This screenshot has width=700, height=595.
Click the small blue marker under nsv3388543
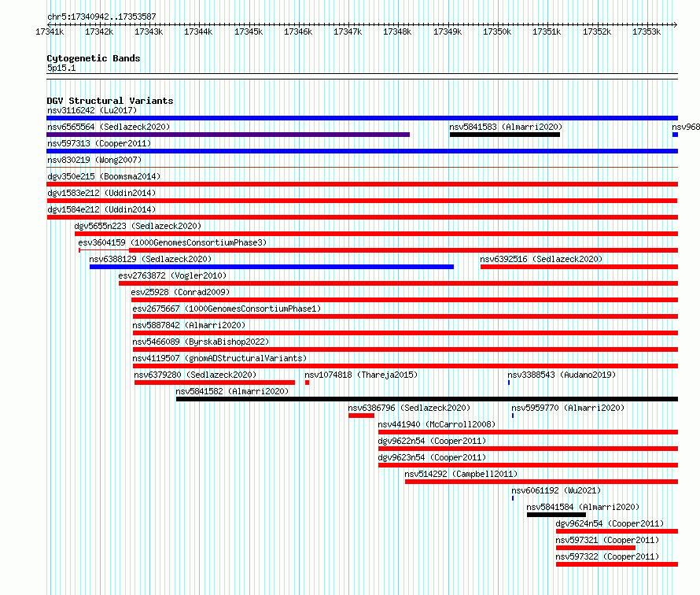[509, 382]
